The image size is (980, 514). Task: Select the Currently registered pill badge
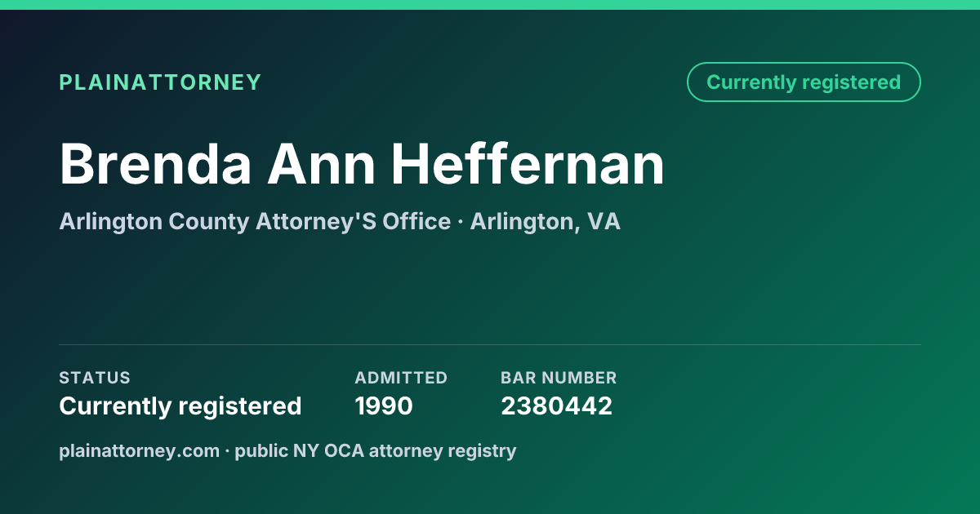point(804,82)
